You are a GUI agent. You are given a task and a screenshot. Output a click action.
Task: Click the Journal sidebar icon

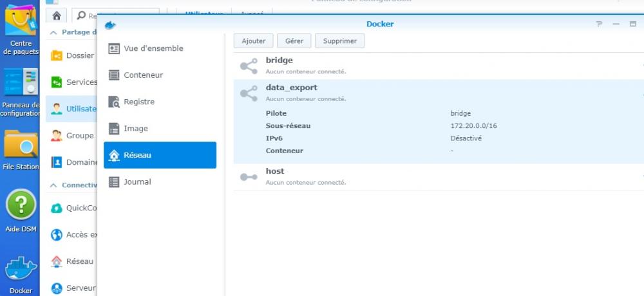pos(114,182)
